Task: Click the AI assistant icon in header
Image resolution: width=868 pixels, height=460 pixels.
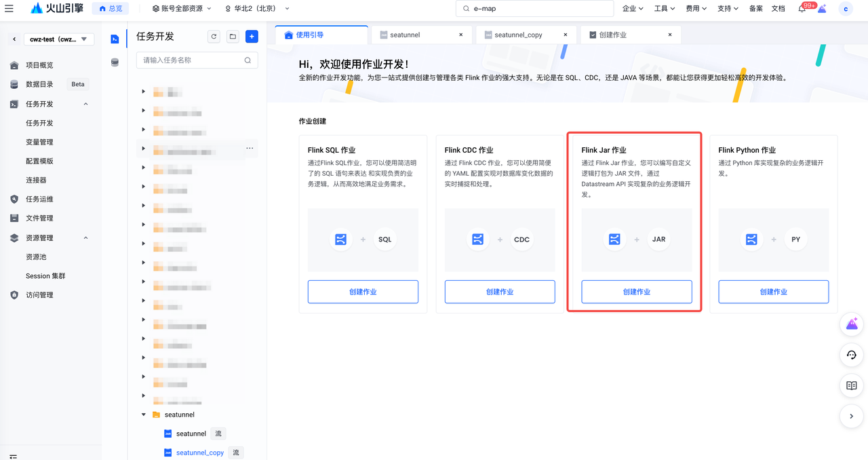Action: click(822, 9)
